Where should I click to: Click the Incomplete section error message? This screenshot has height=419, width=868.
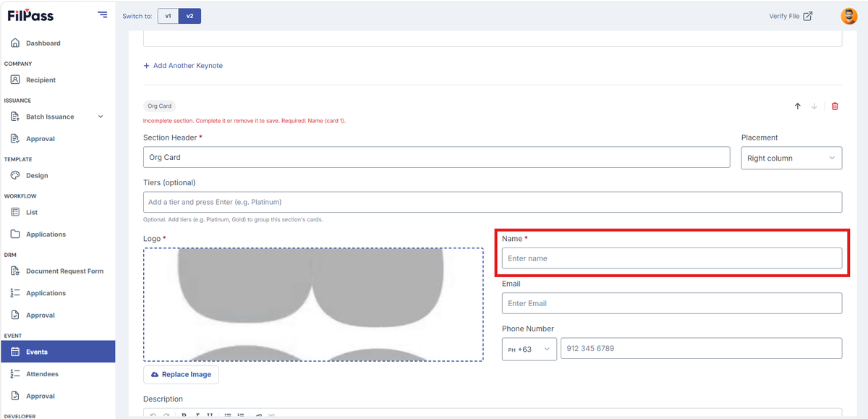[x=244, y=121]
